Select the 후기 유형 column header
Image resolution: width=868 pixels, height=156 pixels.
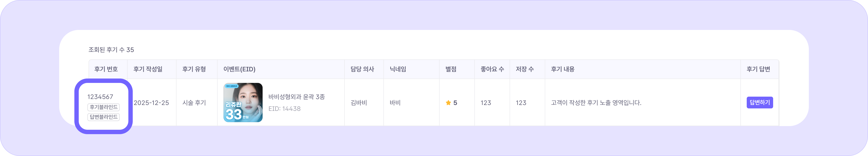tap(194, 69)
